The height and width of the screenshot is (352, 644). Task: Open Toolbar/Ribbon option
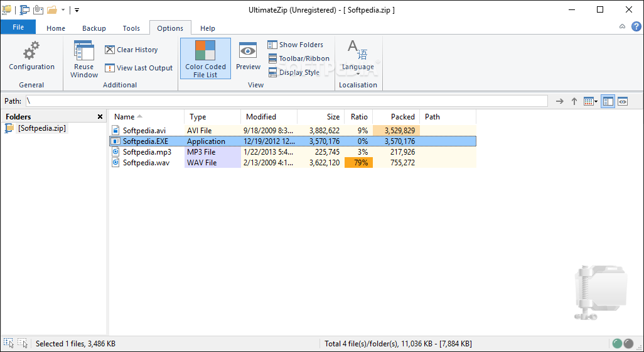299,58
